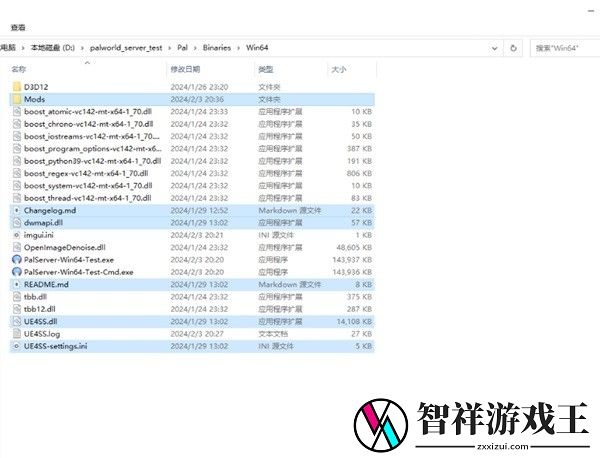600x458 pixels.
Task: Click the PalServer-Win64-Test-Cmd.exe app icon
Action: [16, 272]
